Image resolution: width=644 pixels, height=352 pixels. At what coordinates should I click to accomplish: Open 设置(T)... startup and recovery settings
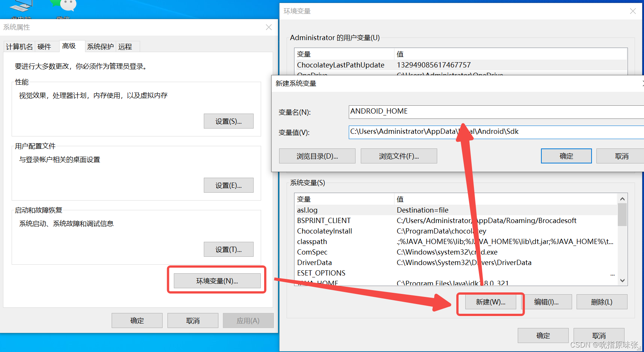tap(229, 249)
